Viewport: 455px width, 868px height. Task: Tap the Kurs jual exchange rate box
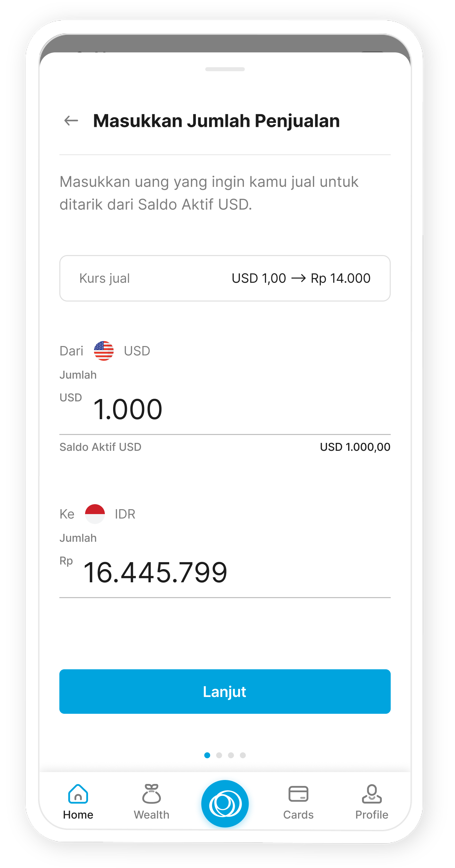225,278
